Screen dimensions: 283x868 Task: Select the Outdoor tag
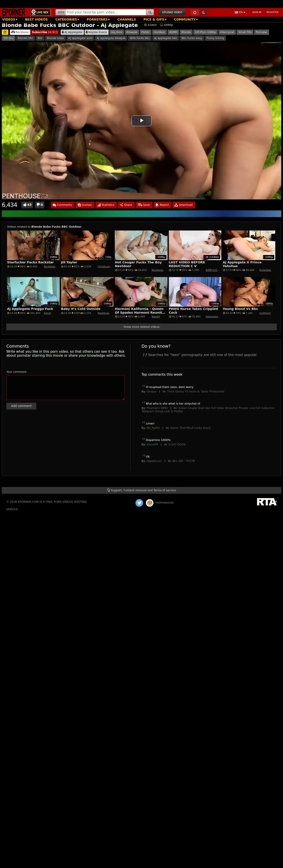(x=160, y=32)
